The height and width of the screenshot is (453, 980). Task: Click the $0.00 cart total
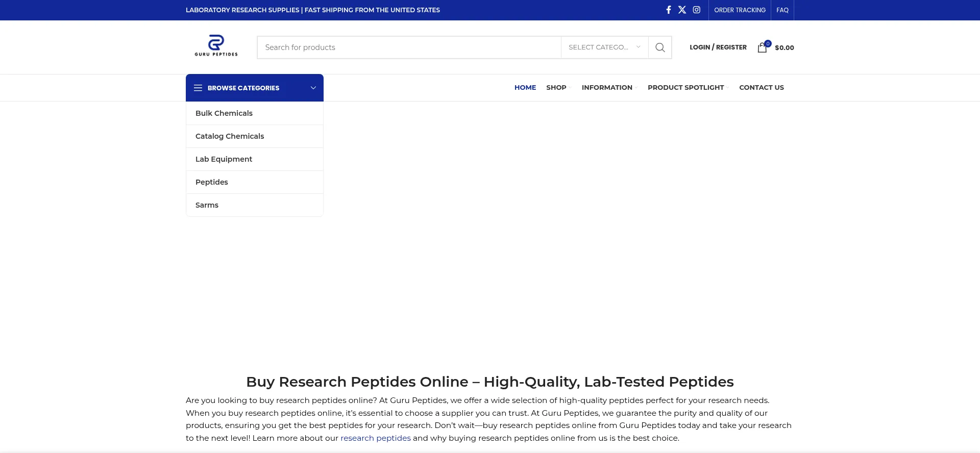point(784,48)
